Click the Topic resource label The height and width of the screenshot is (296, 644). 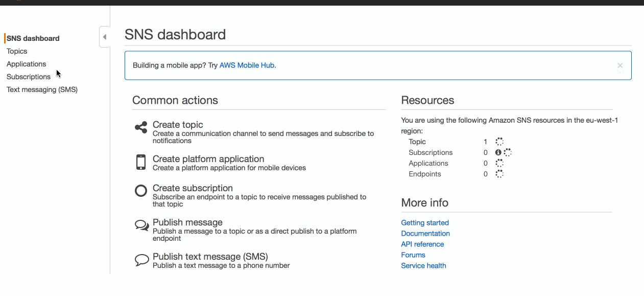pos(417,142)
